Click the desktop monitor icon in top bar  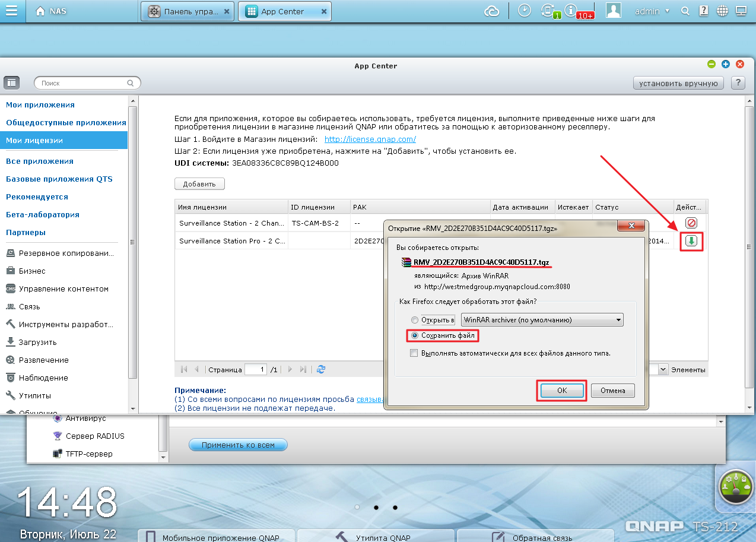[741, 11]
